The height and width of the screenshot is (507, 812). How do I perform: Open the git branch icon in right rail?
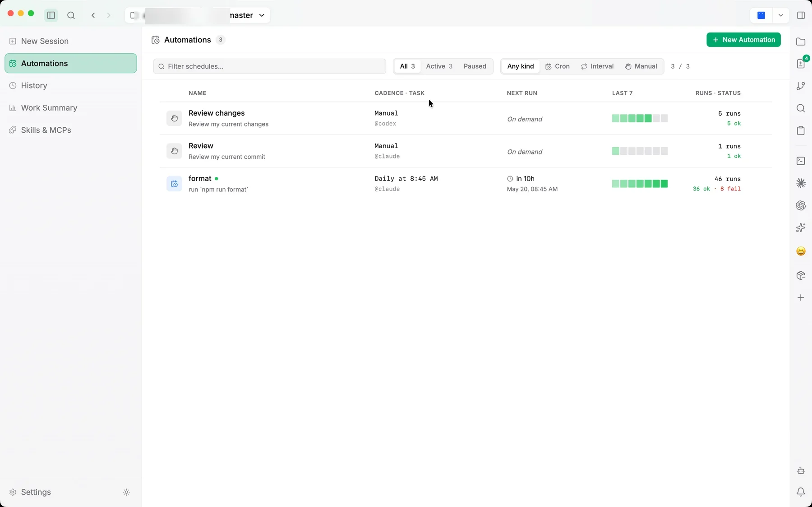[x=801, y=86]
